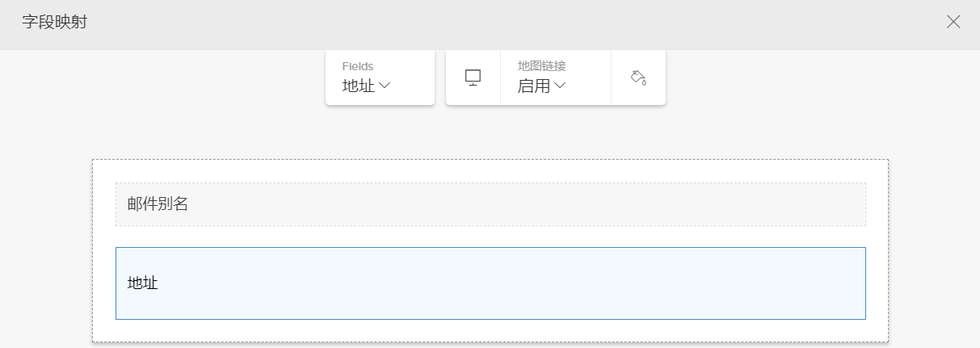Screen dimensions: 980x348
Task: Click the monitor display icon
Action: pyautogui.click(x=473, y=77)
